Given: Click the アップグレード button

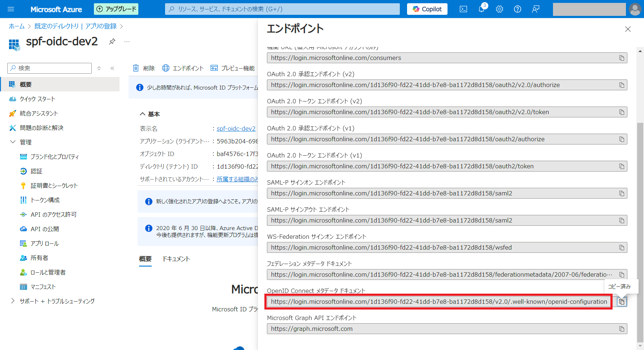Looking at the screenshot, I should click(116, 9).
